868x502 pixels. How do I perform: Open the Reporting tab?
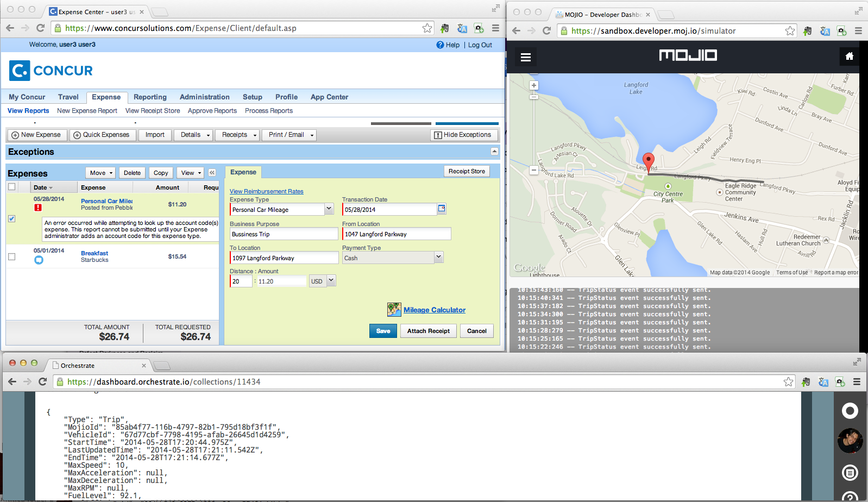tap(150, 97)
